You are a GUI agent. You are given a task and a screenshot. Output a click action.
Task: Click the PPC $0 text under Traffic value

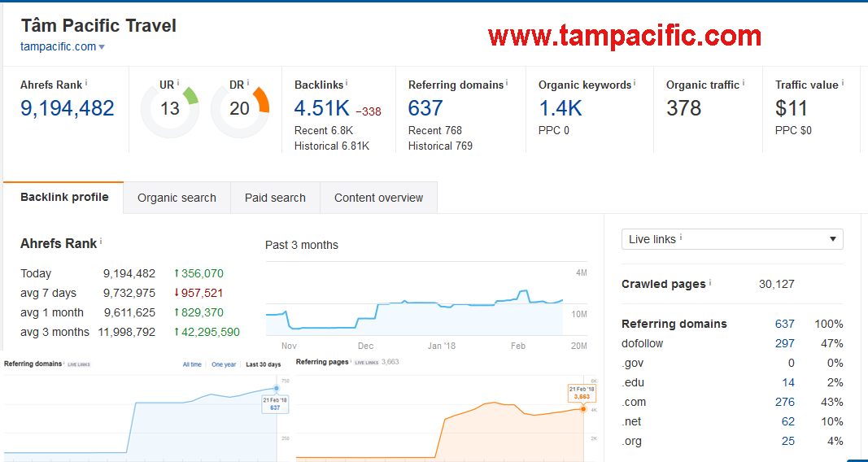(794, 131)
